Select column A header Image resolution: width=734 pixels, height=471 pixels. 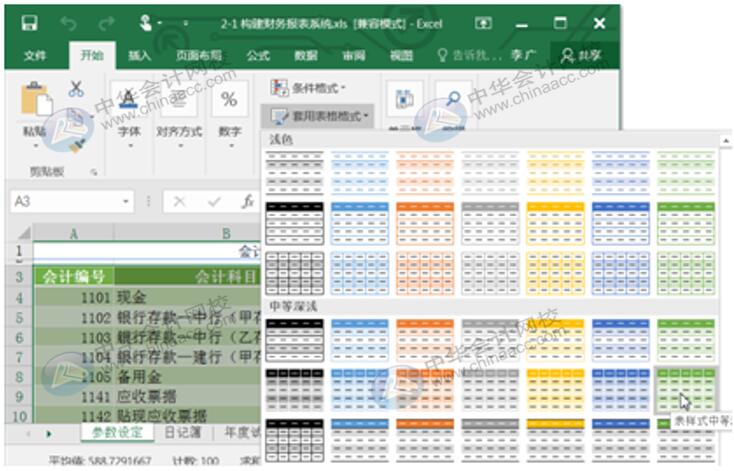[x=73, y=233]
